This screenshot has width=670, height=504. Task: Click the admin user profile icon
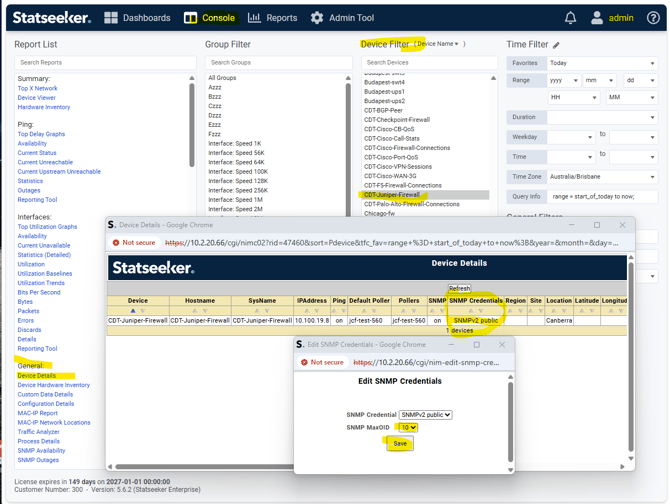point(597,18)
